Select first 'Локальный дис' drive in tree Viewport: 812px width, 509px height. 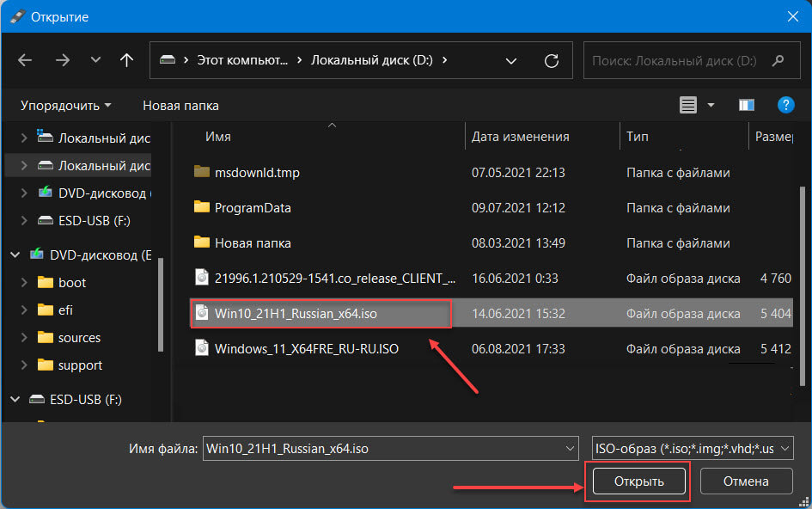coord(104,138)
